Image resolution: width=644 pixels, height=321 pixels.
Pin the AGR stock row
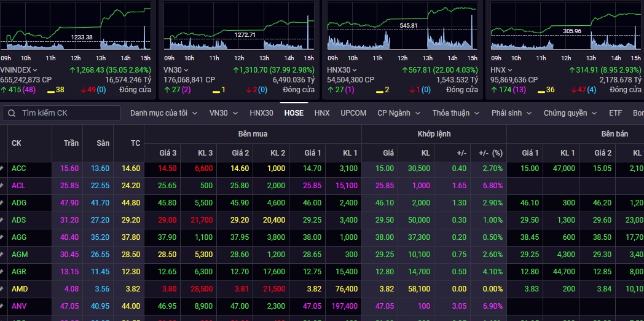point(2,272)
